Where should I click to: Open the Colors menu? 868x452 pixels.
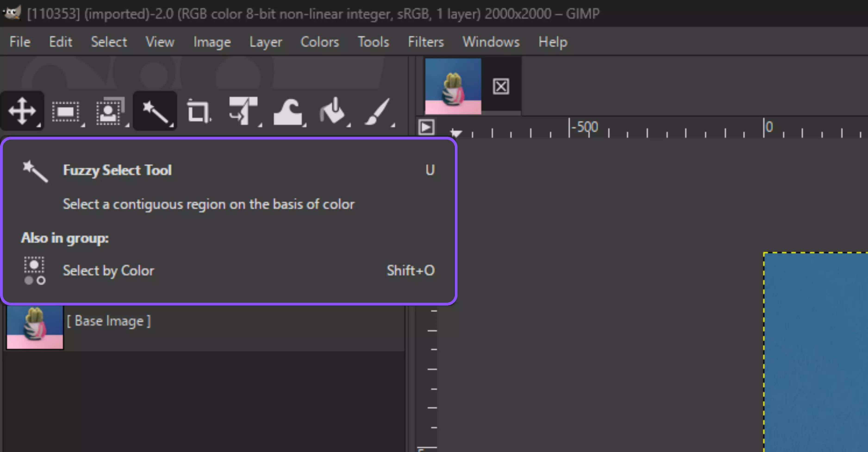pos(319,41)
